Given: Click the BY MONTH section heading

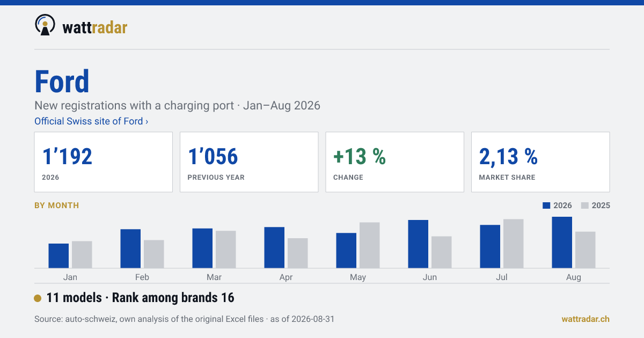Looking at the screenshot, I should pos(57,205).
